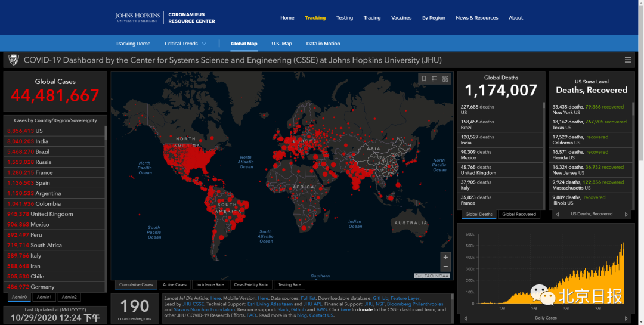Screen dimensions: 644x325
Task: Open the Tracing nav item
Action: [372, 18]
